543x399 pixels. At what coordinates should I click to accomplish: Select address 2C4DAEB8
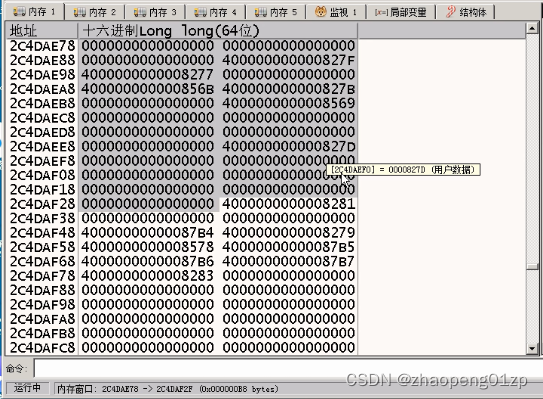[x=42, y=103]
